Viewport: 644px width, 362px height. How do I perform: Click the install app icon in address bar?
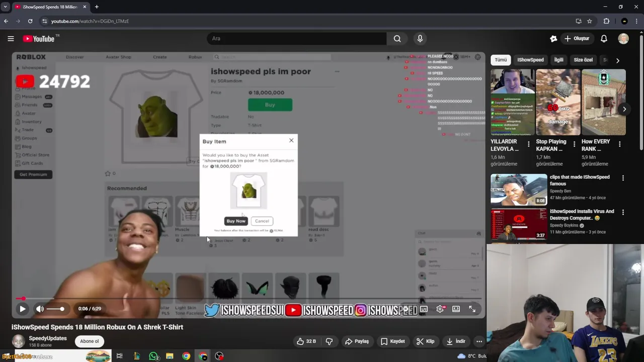[579, 21]
